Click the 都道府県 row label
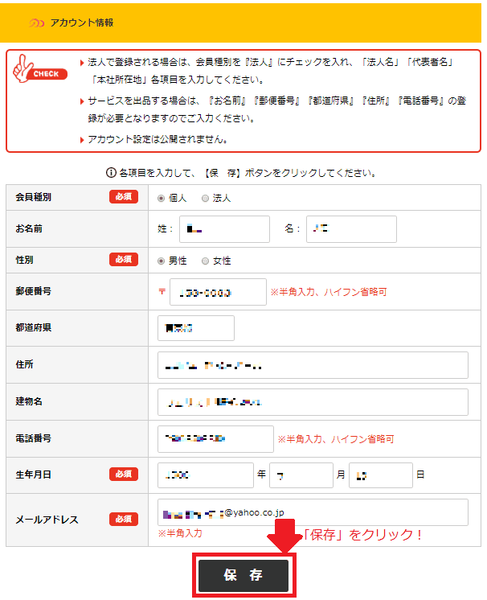487x600 pixels. tap(33, 328)
